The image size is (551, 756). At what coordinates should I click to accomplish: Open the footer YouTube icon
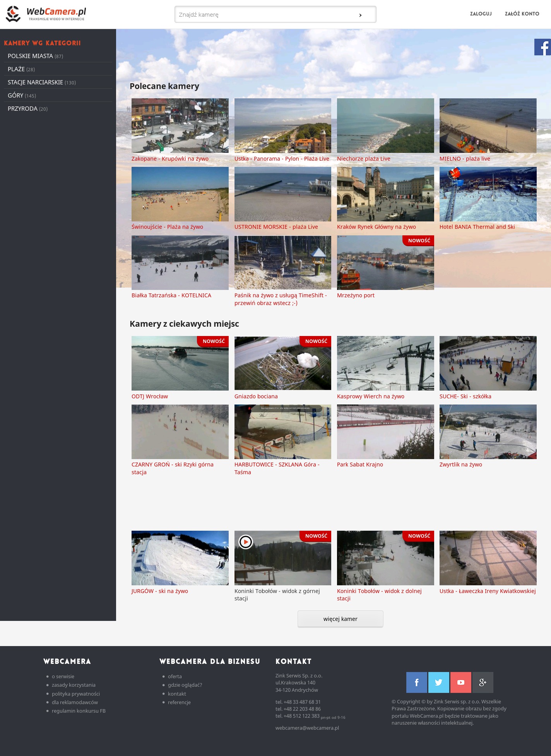point(460,682)
